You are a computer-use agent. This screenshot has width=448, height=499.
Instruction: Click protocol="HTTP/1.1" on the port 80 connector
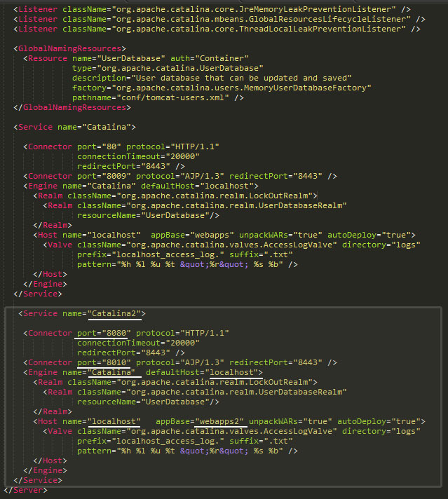tap(172, 146)
